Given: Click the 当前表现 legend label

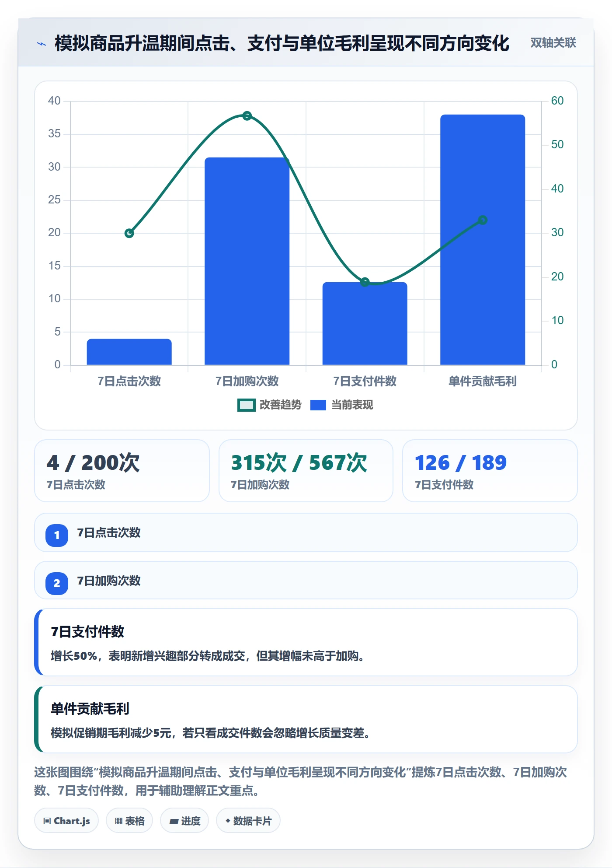Looking at the screenshot, I should point(352,405).
